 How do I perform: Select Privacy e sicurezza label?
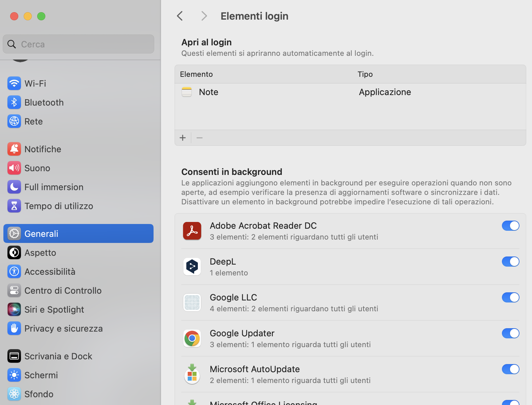tap(64, 328)
